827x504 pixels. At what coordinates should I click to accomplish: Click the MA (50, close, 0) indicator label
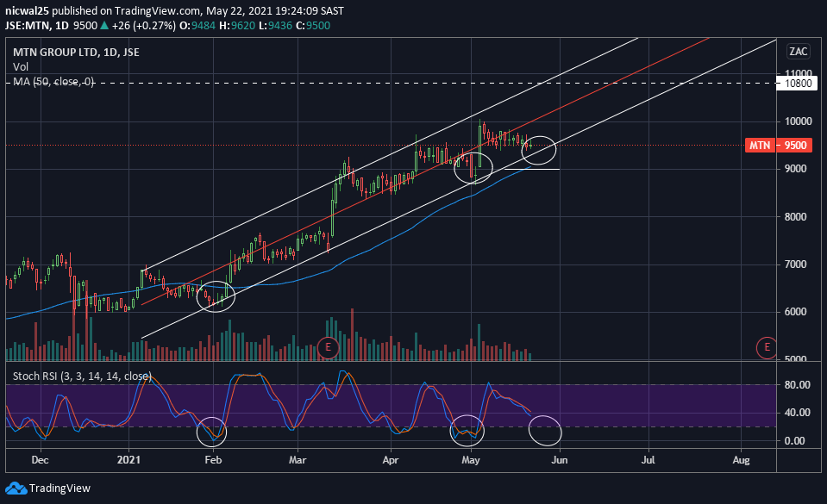pos(53,82)
